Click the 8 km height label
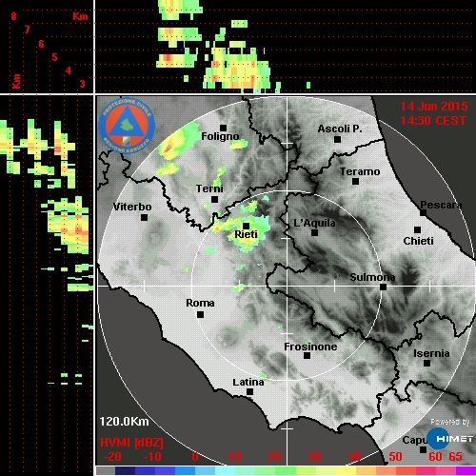The width and height of the screenshot is (476, 476). click(13, 16)
